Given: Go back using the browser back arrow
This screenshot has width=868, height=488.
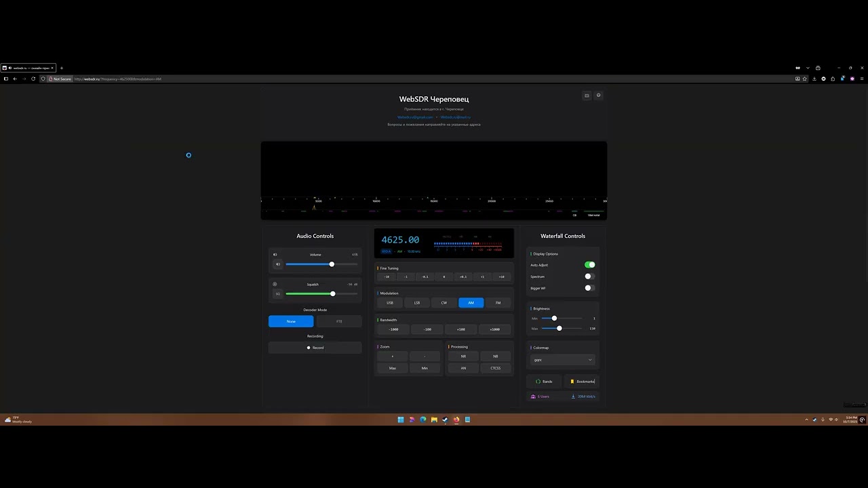Looking at the screenshot, I should click(15, 79).
